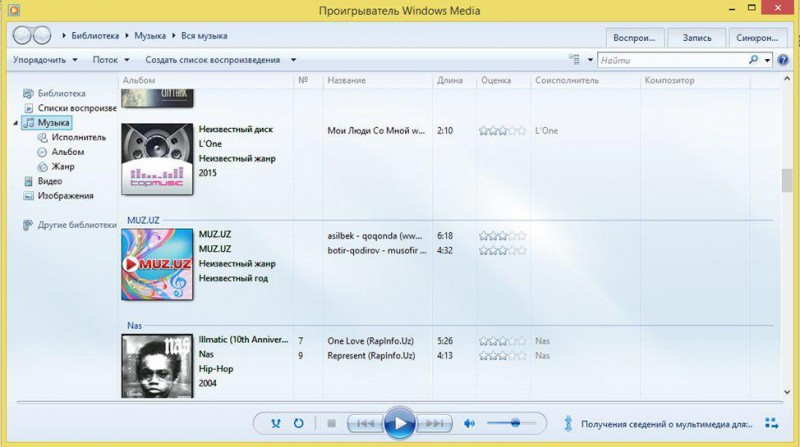Viewport: 800px width, 447px height.
Task: Click the vertical scrollbar up arrow
Action: 787,79
